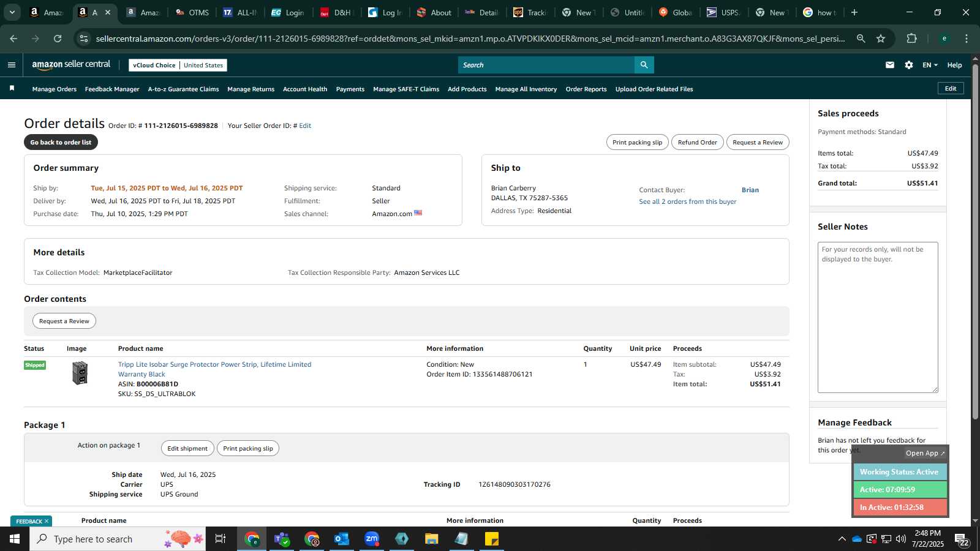Click Print packing slip in Package 1
The image size is (980, 551).
(x=248, y=448)
